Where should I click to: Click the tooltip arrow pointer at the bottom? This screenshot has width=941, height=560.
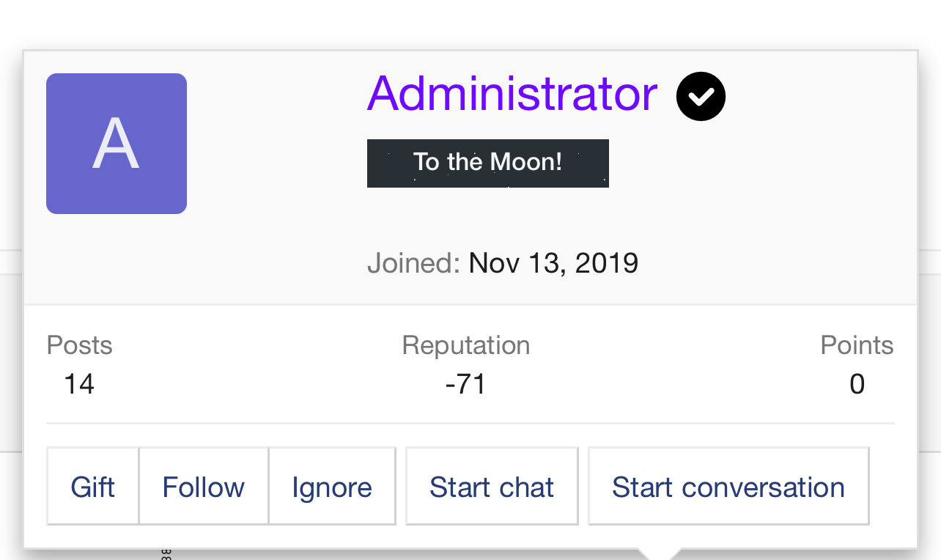[660, 554]
